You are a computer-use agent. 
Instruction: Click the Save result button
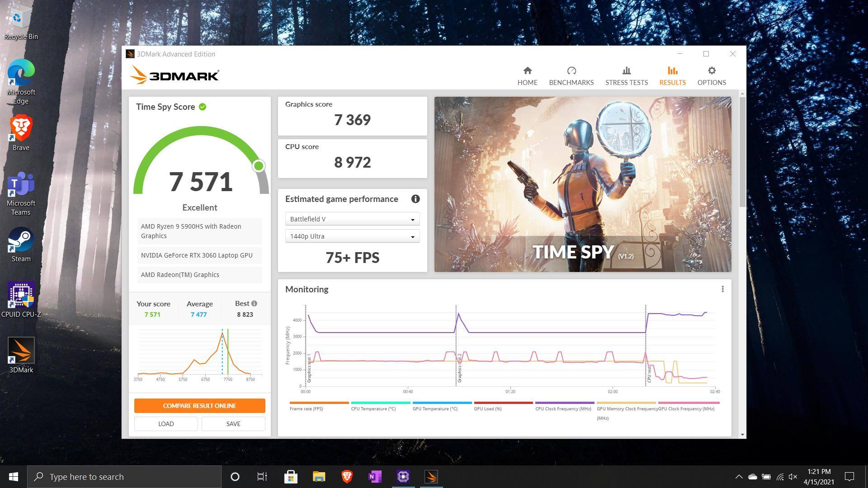pos(233,424)
